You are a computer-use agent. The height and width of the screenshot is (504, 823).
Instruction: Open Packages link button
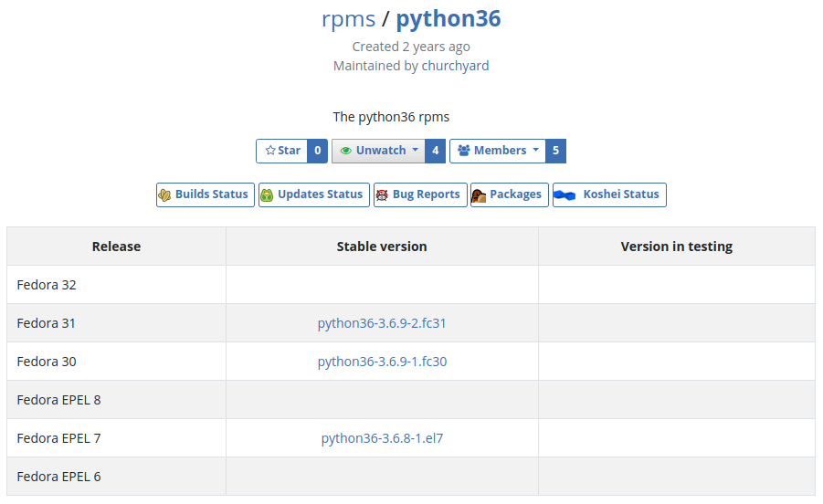coord(509,194)
